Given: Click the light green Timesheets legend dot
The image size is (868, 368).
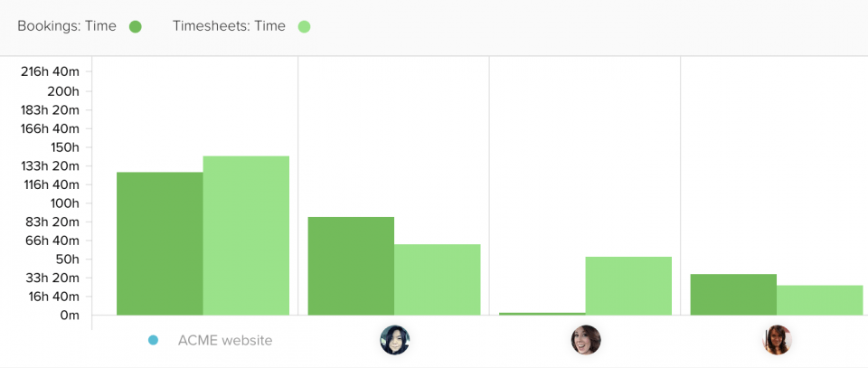Looking at the screenshot, I should click(x=304, y=26).
